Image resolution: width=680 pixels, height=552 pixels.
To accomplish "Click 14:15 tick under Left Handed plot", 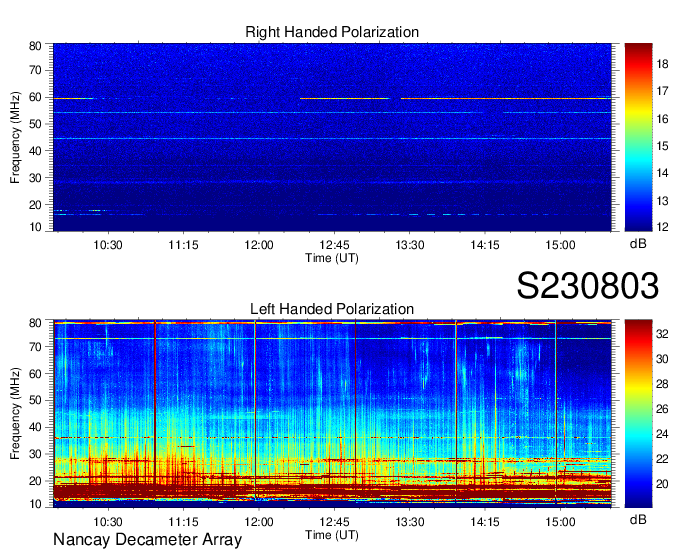I will click(485, 522).
